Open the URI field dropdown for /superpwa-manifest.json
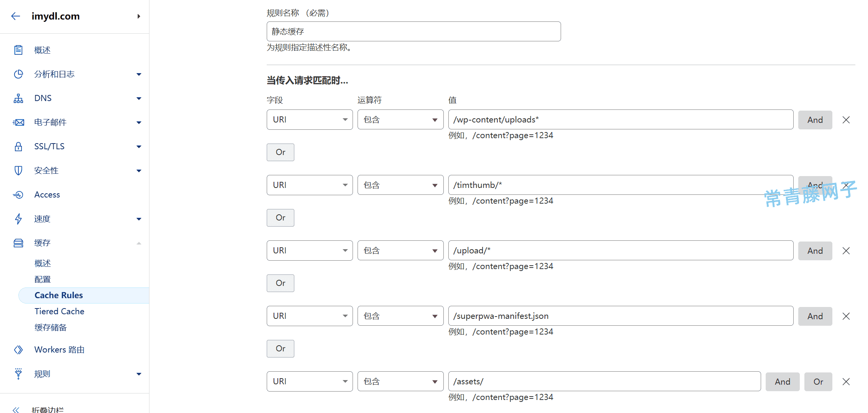Screen dimensions: 868x413 coord(310,316)
